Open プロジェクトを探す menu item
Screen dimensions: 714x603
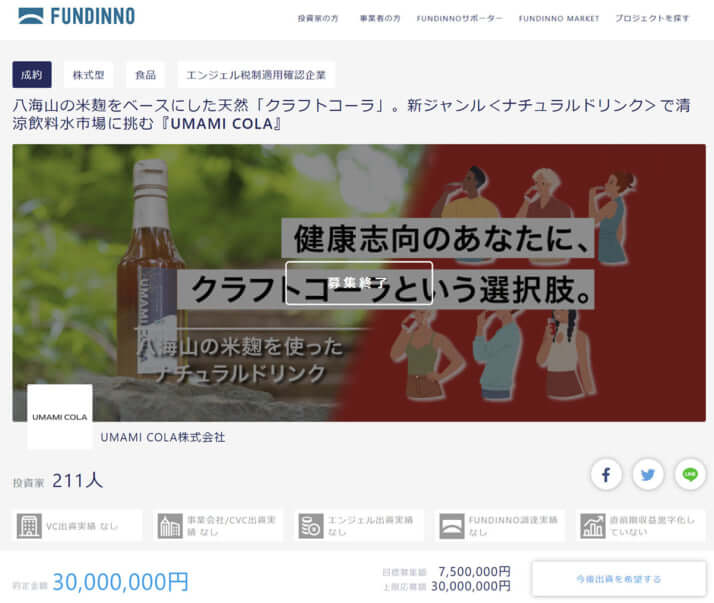coord(652,18)
